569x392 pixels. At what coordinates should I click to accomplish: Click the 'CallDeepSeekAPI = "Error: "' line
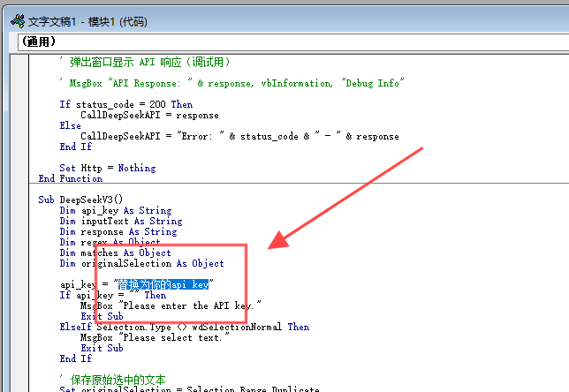(239, 136)
